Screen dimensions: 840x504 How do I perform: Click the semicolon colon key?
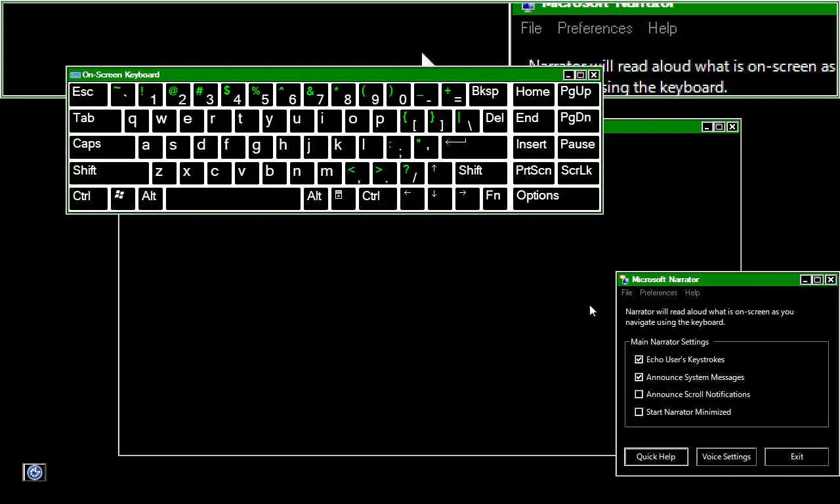click(398, 147)
